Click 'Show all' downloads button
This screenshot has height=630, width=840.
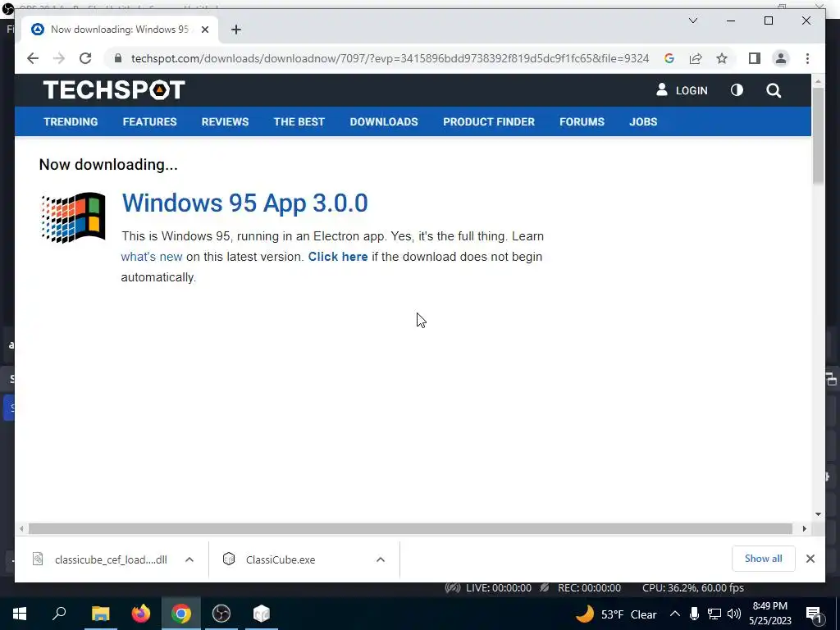tap(764, 559)
